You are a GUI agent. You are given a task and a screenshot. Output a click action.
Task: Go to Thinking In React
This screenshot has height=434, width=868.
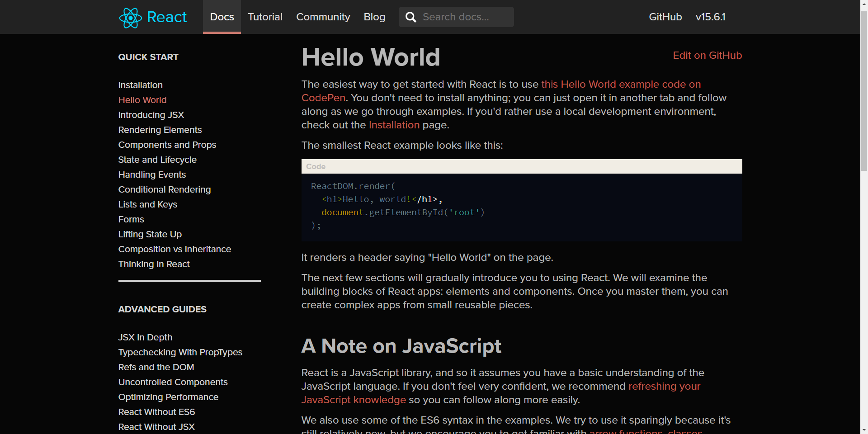tap(154, 264)
